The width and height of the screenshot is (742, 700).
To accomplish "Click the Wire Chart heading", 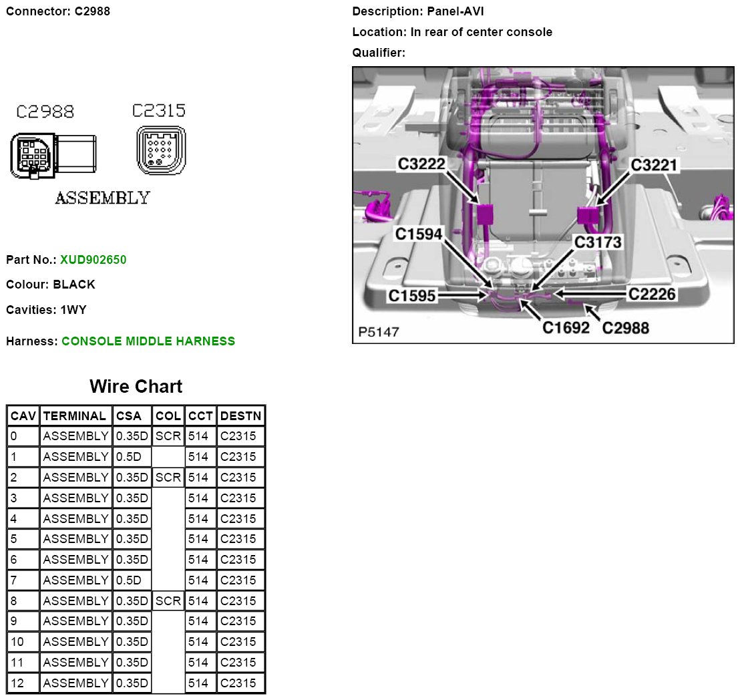I will 136,387.
